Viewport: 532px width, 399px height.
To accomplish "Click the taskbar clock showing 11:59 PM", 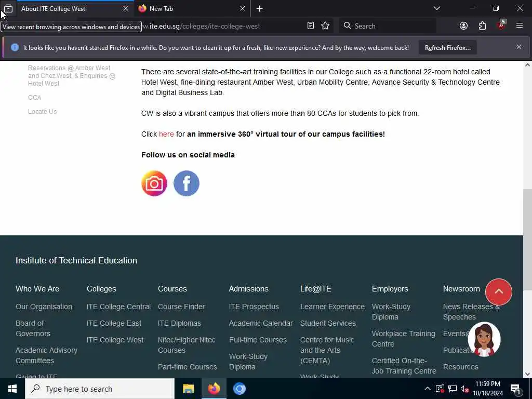I will tap(488, 389).
